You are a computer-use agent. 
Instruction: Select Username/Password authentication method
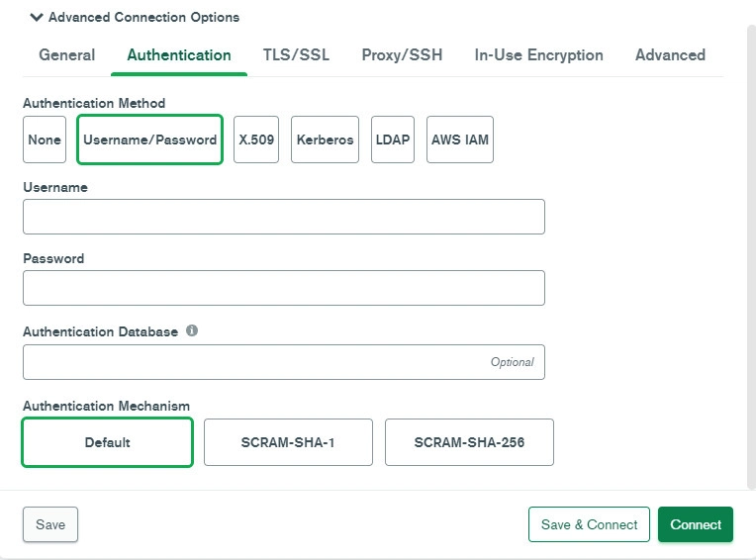[x=150, y=140]
